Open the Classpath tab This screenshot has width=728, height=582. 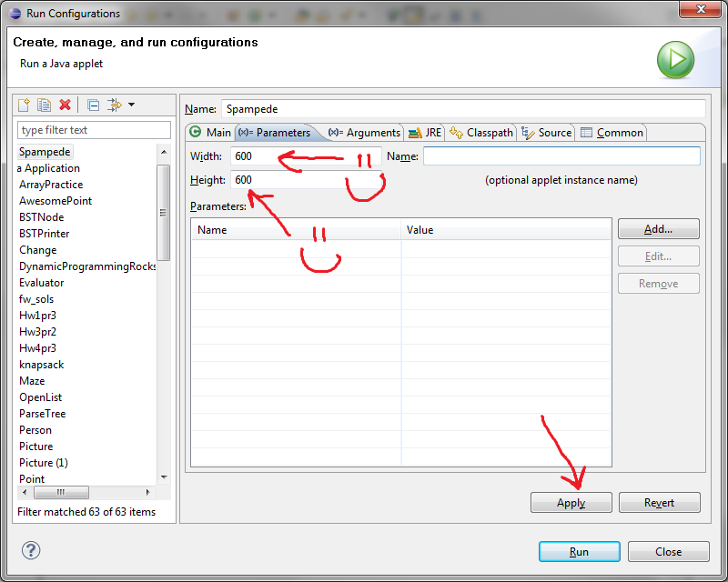[x=481, y=133]
